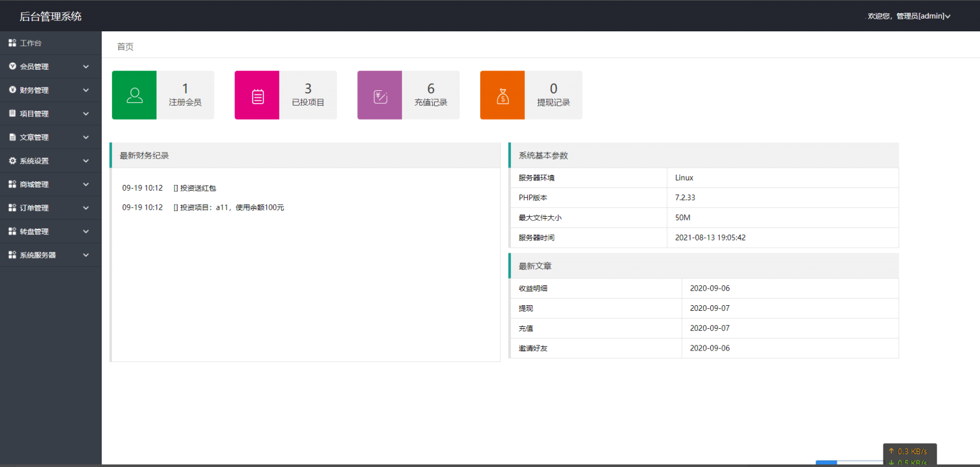The width and height of the screenshot is (980, 467).
Task: Click the pink invested projects clipboard icon
Action: click(x=257, y=95)
